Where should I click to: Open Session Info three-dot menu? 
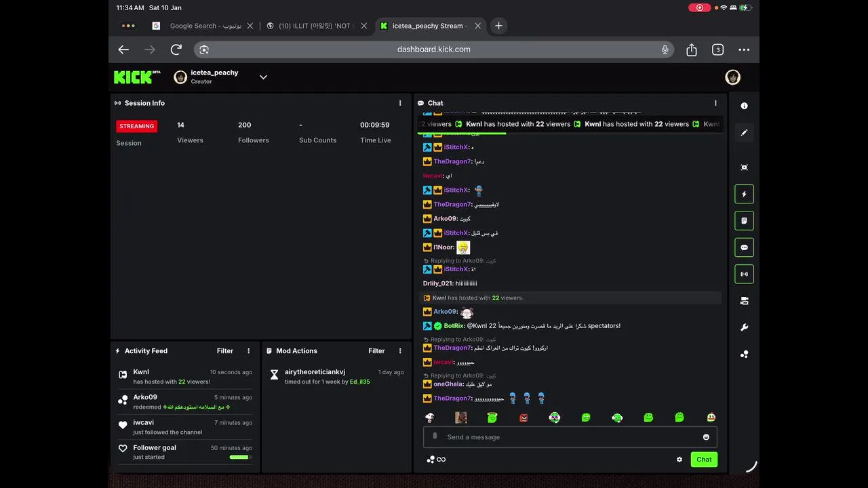[x=400, y=103]
